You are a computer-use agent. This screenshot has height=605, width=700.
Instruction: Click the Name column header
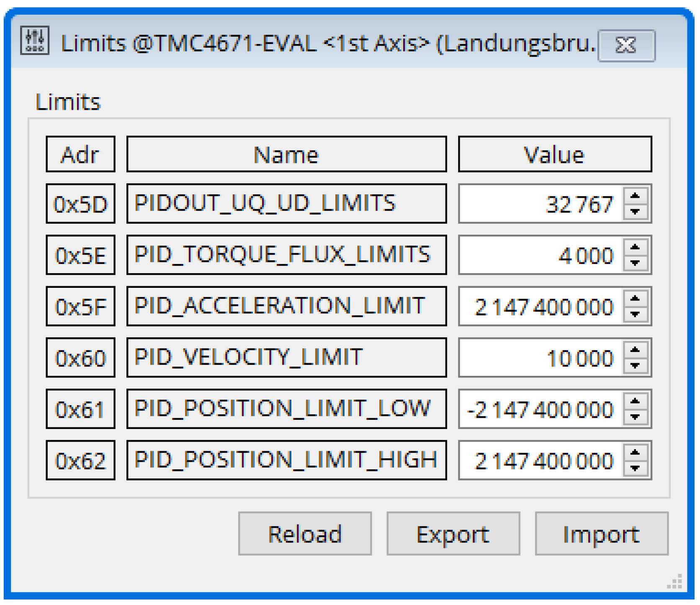click(x=286, y=154)
